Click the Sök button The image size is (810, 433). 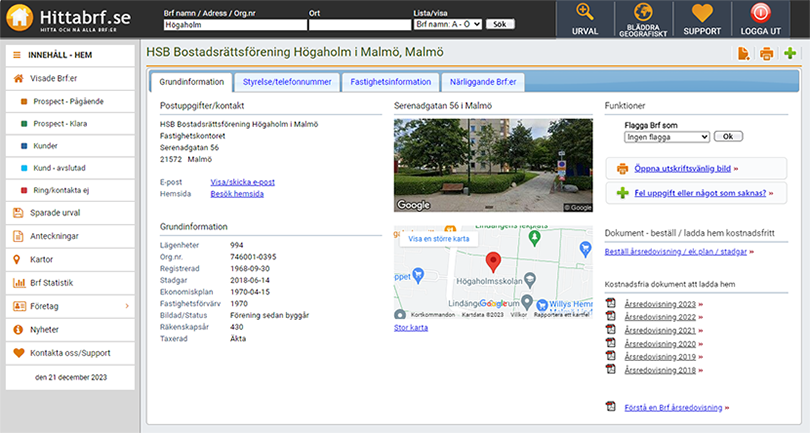pyautogui.click(x=501, y=23)
